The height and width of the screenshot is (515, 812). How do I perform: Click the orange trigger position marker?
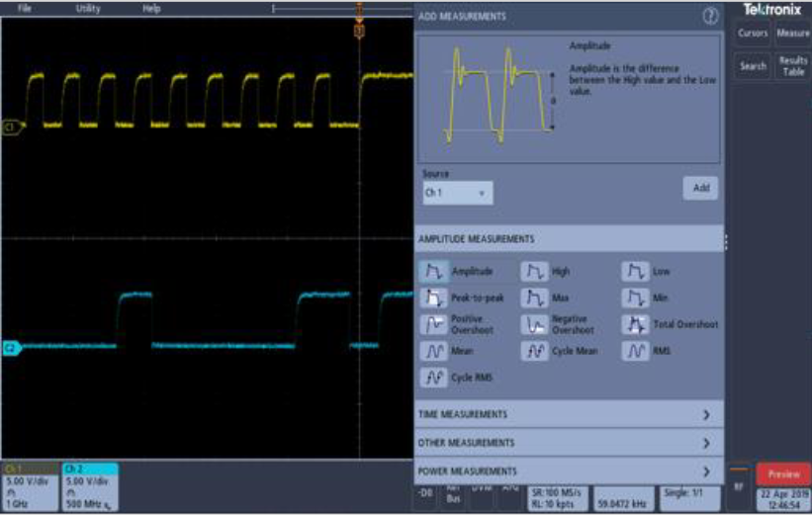[359, 32]
